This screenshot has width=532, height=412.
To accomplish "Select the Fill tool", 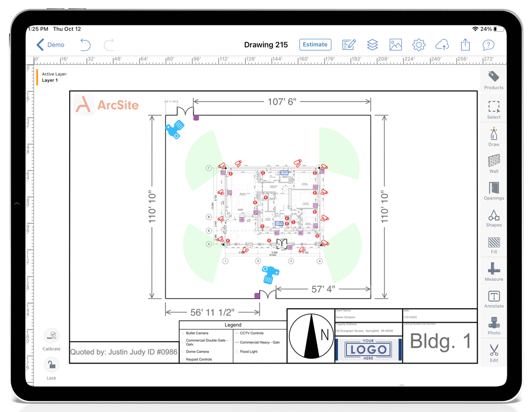I will point(493,244).
